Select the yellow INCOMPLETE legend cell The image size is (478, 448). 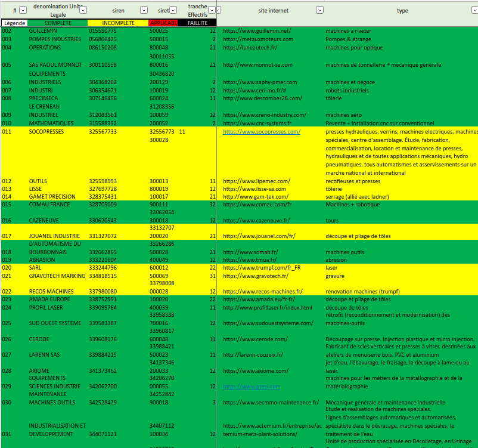[x=118, y=23]
